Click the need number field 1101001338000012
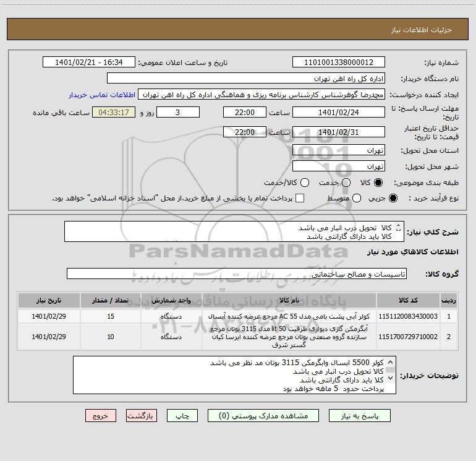 pyautogui.click(x=339, y=62)
